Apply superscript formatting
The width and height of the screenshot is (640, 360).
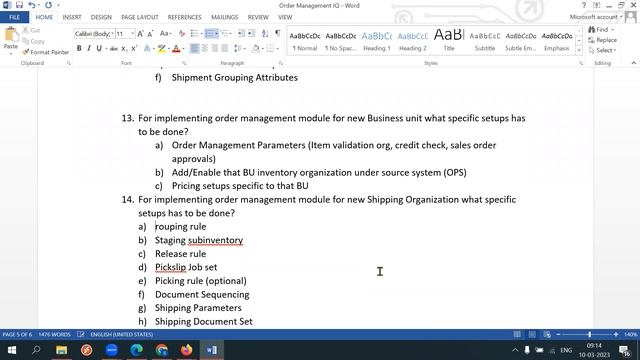133,49
